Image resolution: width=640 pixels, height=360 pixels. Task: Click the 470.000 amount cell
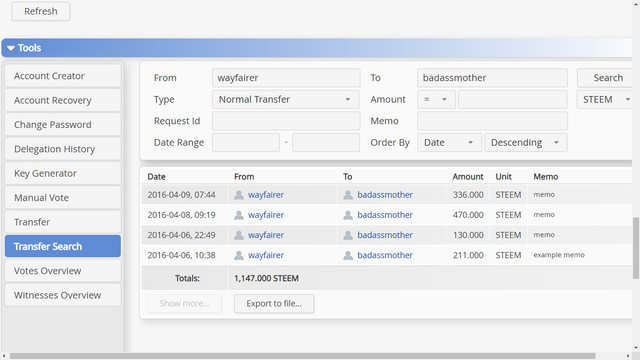tap(468, 215)
